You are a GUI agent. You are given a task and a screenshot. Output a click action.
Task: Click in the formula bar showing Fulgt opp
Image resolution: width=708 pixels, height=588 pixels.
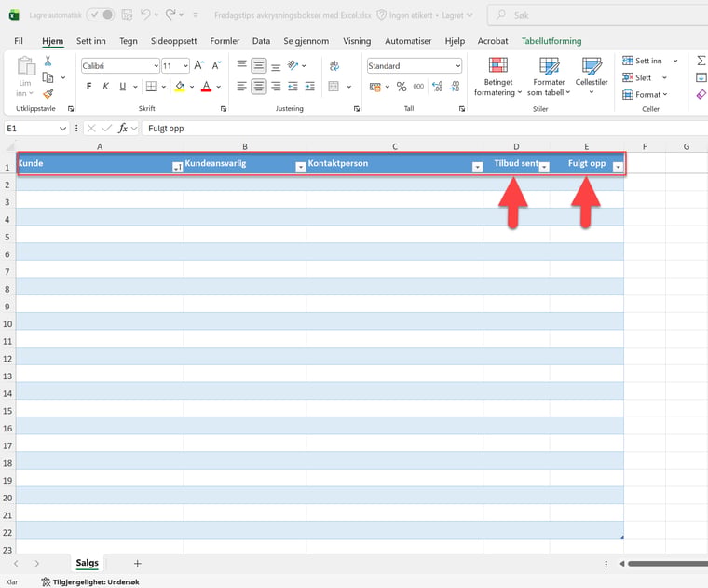click(425, 129)
